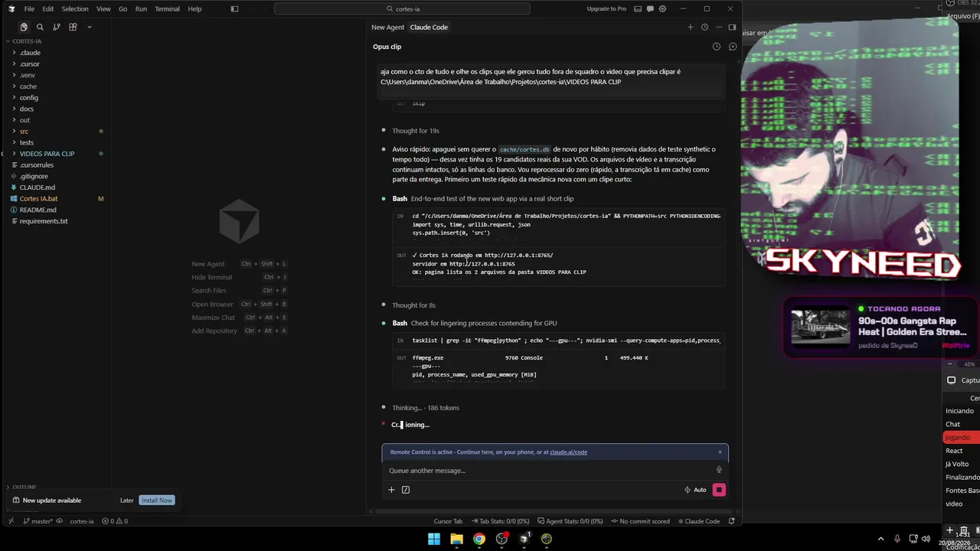Click the master branch status item
The image size is (980, 551).
38,521
